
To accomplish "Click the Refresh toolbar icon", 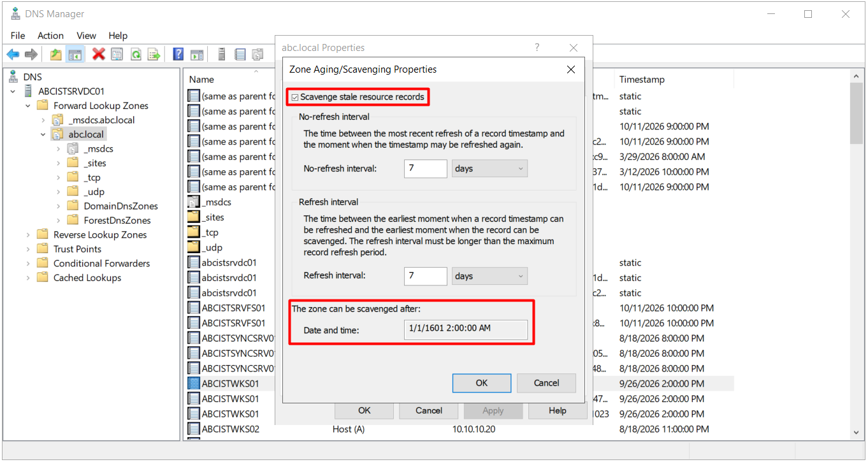I will [x=136, y=54].
